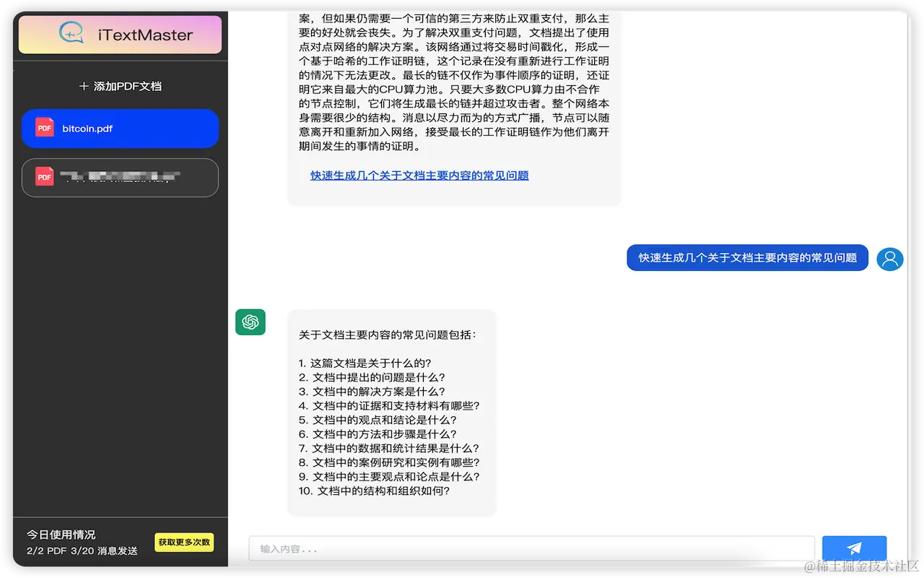924x578 pixels.
Task: Click the iTextMaster title text
Action: (146, 35)
